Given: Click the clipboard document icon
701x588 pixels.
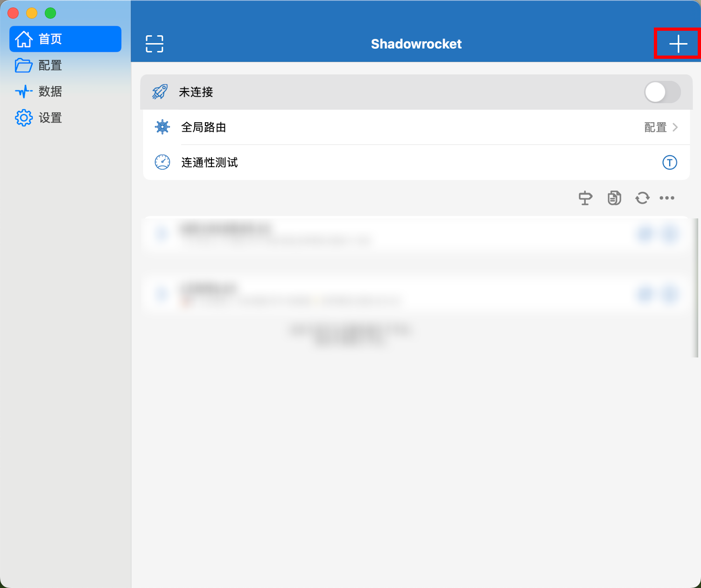Looking at the screenshot, I should click(614, 198).
